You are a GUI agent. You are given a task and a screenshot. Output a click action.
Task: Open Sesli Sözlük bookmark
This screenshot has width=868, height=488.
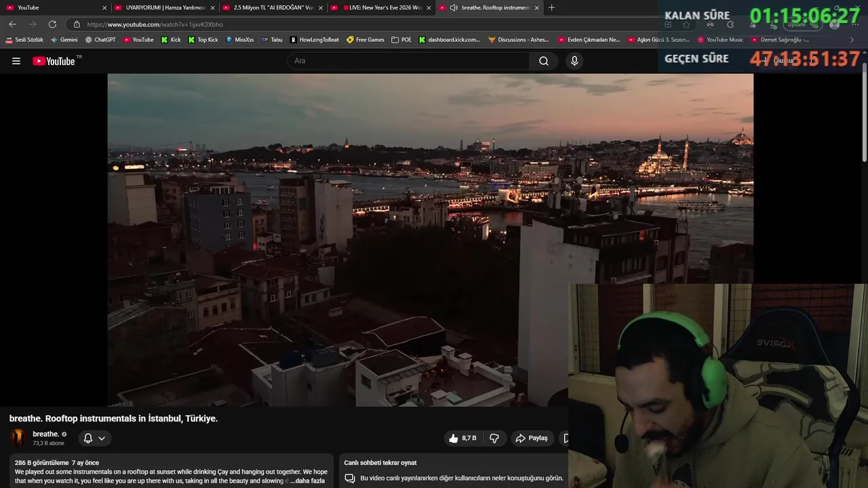pyautogui.click(x=24, y=40)
